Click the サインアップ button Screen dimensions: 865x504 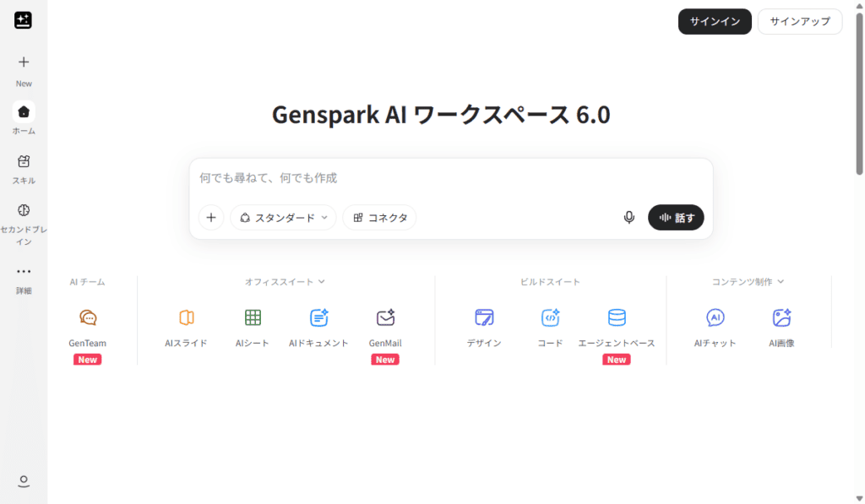[800, 21]
